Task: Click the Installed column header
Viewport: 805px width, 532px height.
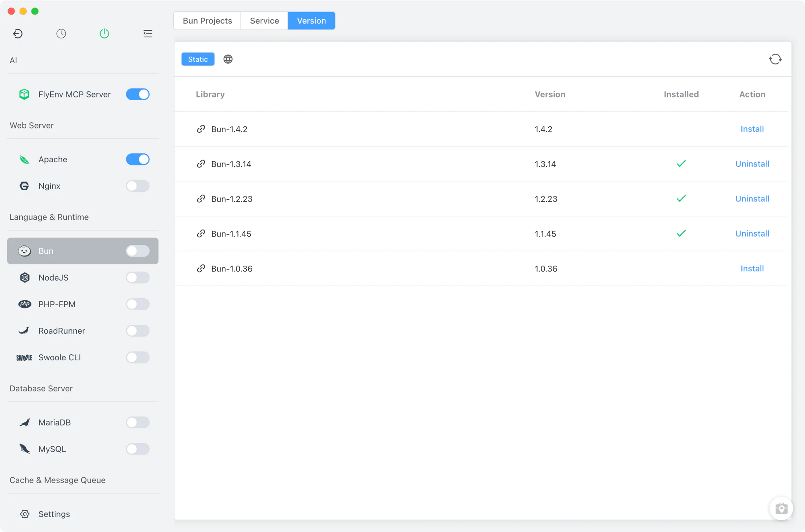Action: pyautogui.click(x=681, y=94)
